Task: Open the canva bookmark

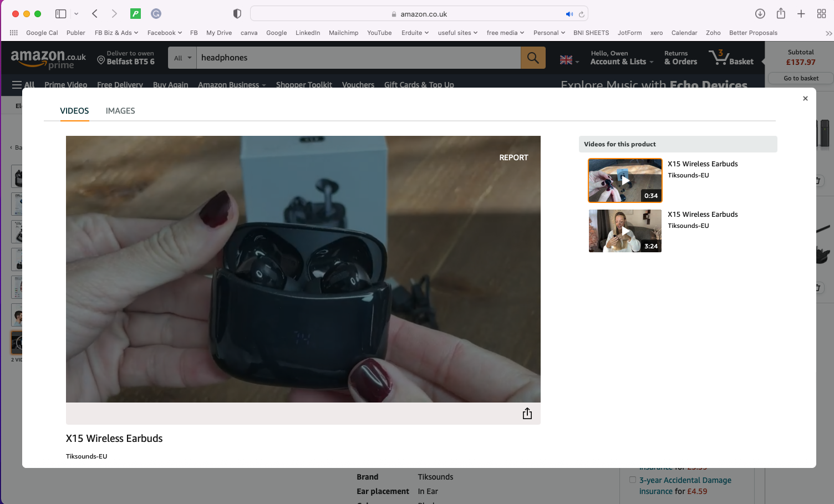Action: 249,33
